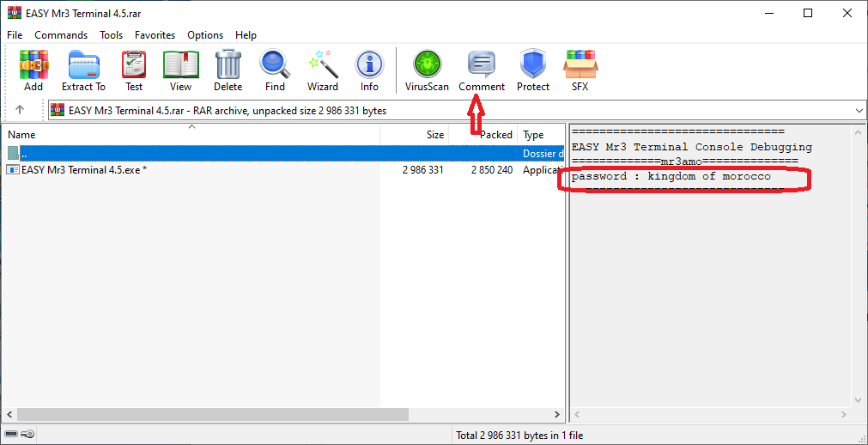
Task: Click comment pane scroll up arrow
Action: (x=859, y=132)
